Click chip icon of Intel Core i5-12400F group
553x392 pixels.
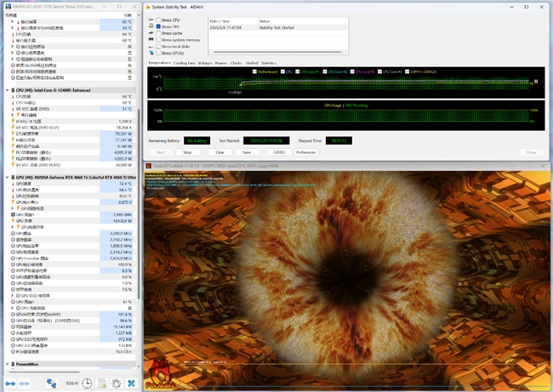pos(13,90)
